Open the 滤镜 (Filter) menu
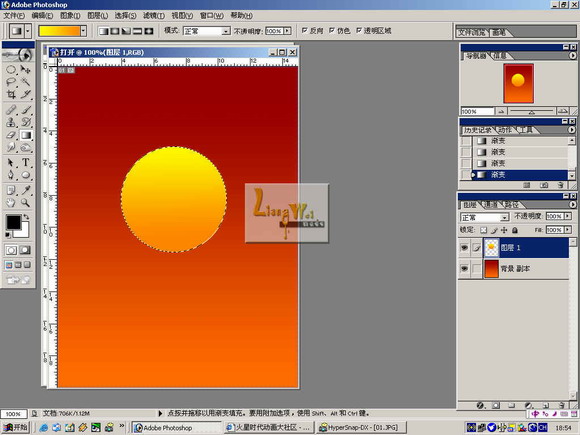The height and width of the screenshot is (435, 580). [154, 16]
